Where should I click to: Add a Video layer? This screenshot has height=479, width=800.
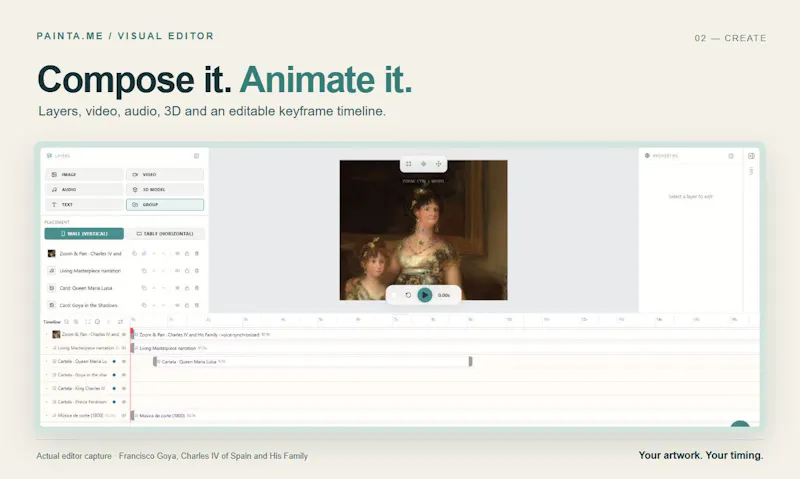point(165,174)
